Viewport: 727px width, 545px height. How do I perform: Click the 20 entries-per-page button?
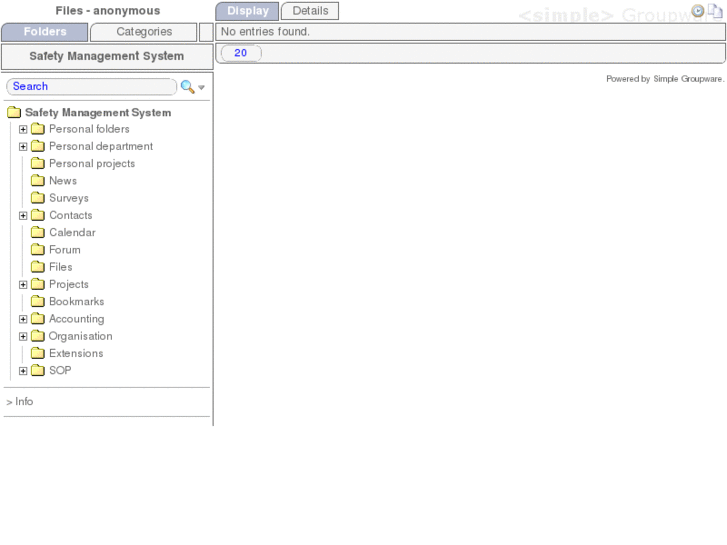(x=241, y=53)
